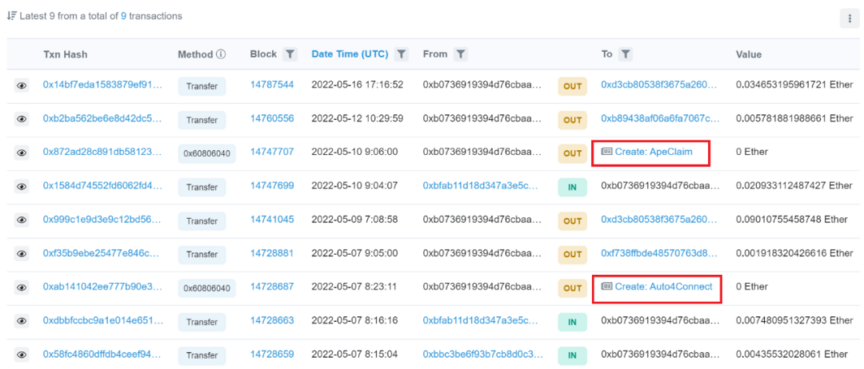The image size is (864, 369).
Task: Open transaction hash 0xdbbfccbc9a1e014e651
Action: click(103, 320)
